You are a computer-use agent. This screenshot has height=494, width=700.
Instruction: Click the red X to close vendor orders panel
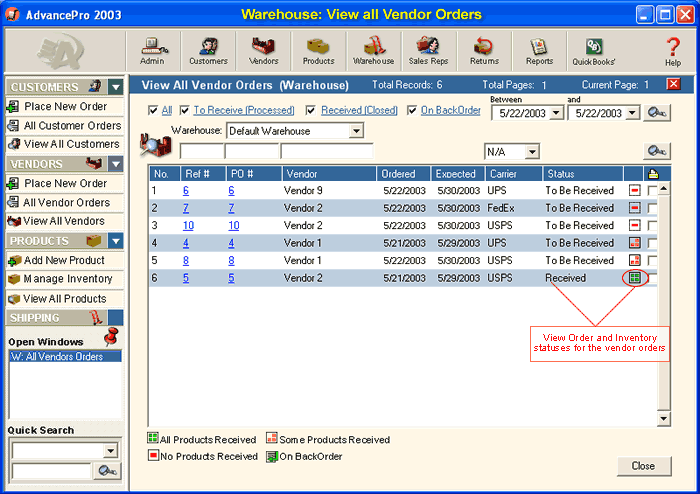point(673,84)
